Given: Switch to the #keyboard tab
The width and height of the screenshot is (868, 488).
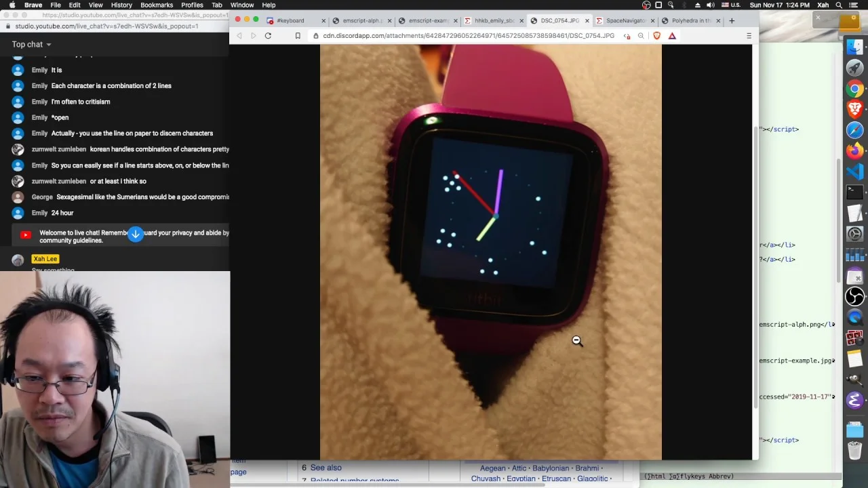Looking at the screenshot, I should [x=296, y=20].
